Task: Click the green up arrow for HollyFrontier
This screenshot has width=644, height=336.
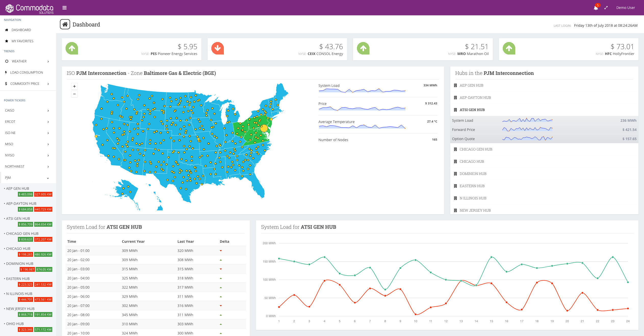Action: point(509,48)
